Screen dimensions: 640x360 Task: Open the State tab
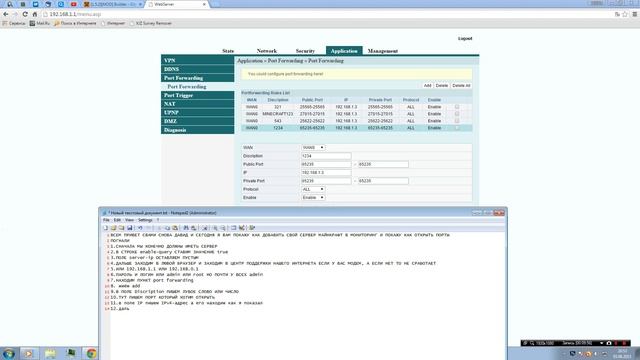click(x=228, y=51)
